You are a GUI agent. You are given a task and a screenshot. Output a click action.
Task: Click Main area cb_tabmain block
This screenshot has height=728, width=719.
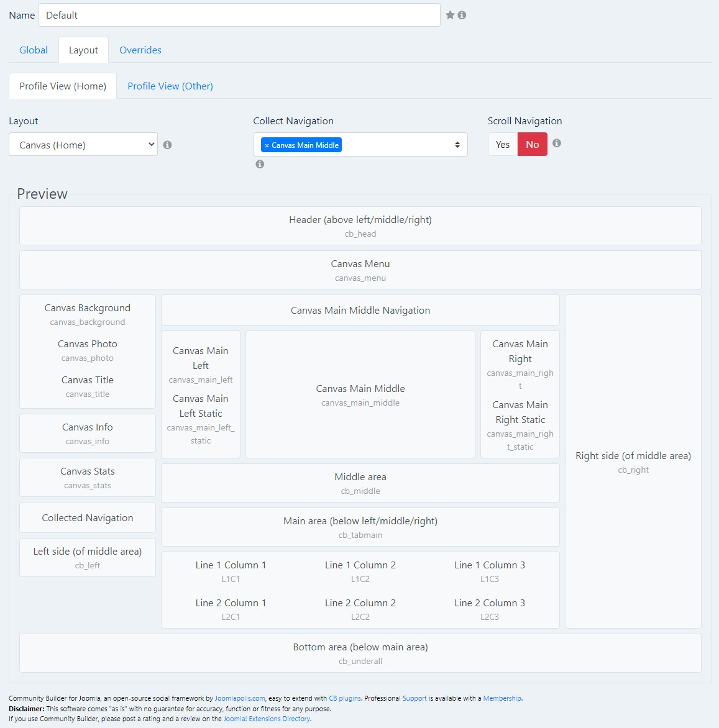tap(360, 527)
